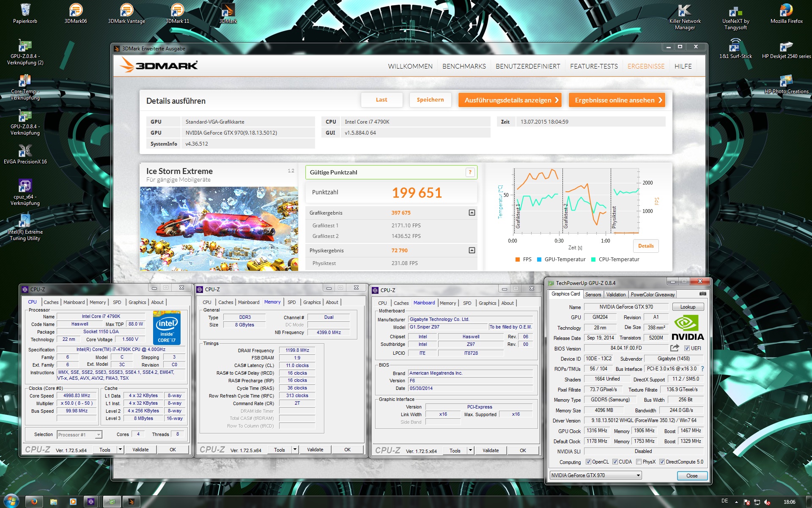Click the help question mark beside Gültige Punktzahl
The image size is (812, 508).
tap(470, 172)
